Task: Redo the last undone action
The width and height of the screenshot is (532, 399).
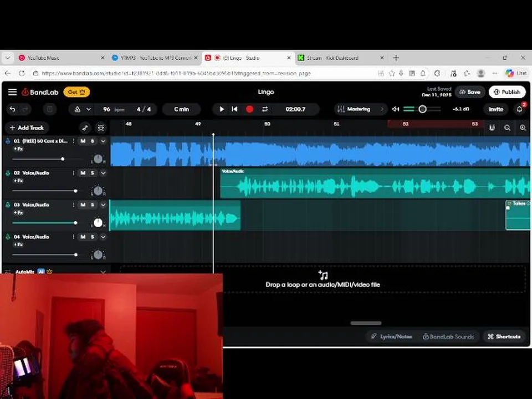Action: (25, 109)
